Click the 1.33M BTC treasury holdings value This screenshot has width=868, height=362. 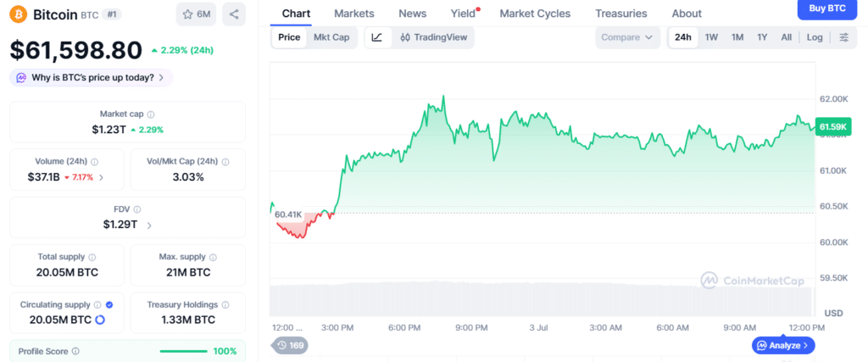point(188,320)
